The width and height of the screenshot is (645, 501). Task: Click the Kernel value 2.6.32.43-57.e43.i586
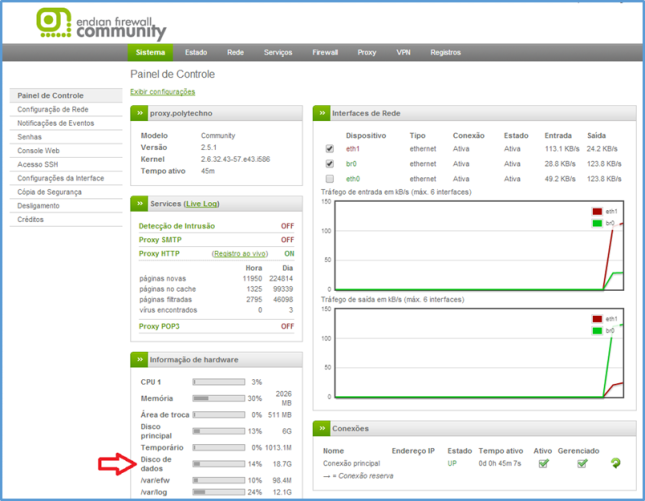pos(235,159)
